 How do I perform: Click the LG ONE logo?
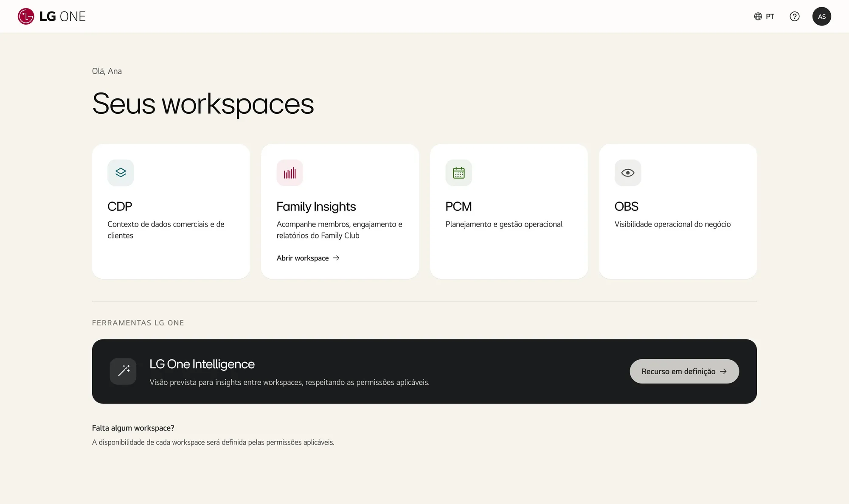pyautogui.click(x=52, y=17)
